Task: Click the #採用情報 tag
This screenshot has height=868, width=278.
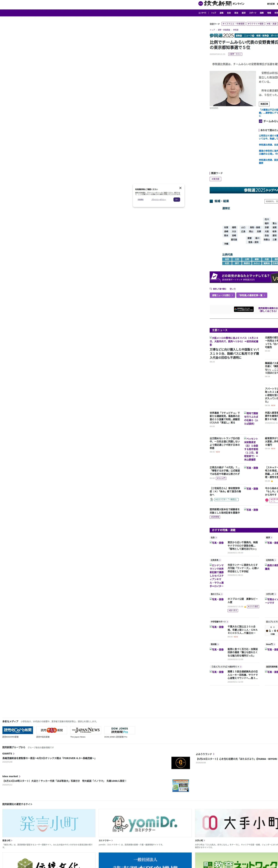Action: [x=215, y=517]
